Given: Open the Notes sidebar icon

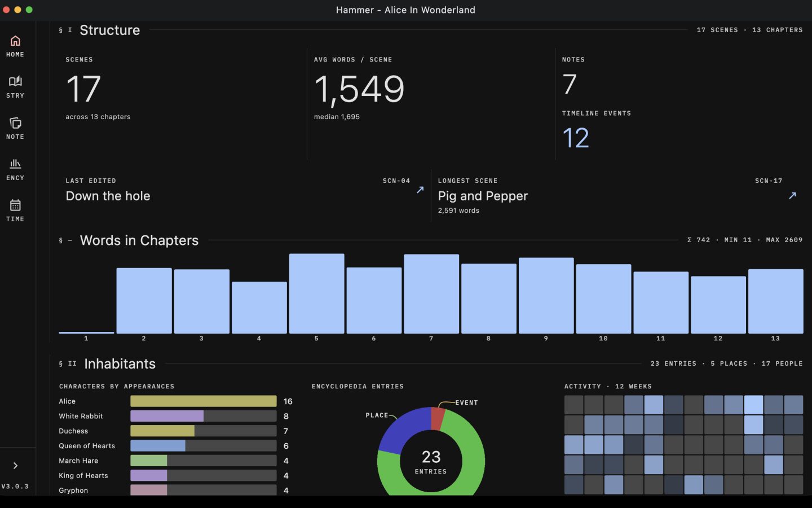Looking at the screenshot, I should (x=15, y=129).
